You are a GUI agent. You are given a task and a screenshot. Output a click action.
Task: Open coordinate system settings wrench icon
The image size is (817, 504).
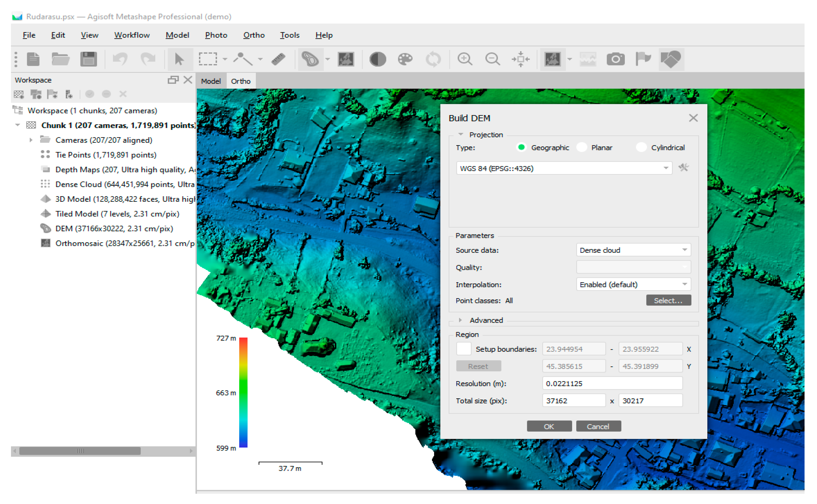(683, 168)
